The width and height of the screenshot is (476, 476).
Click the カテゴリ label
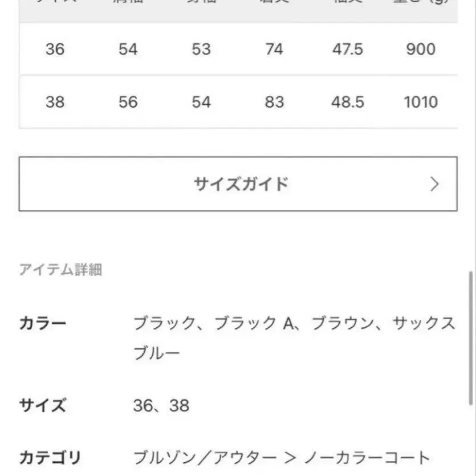click(x=50, y=457)
